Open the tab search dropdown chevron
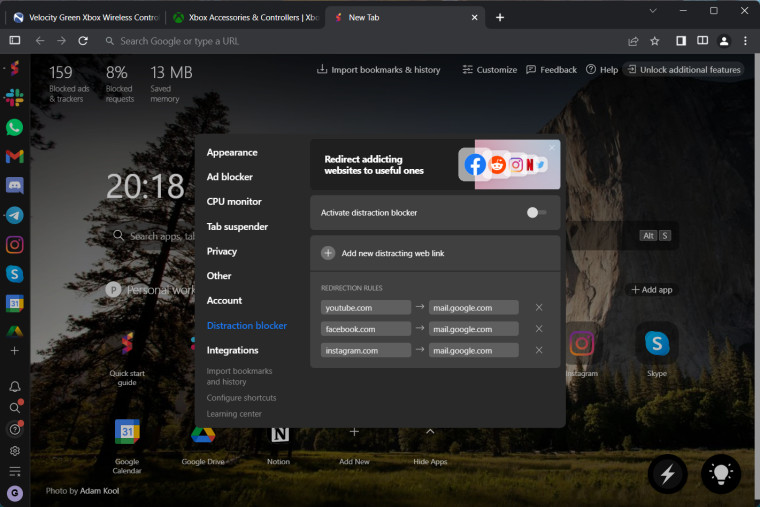The height and width of the screenshot is (507, 760). 653,11
